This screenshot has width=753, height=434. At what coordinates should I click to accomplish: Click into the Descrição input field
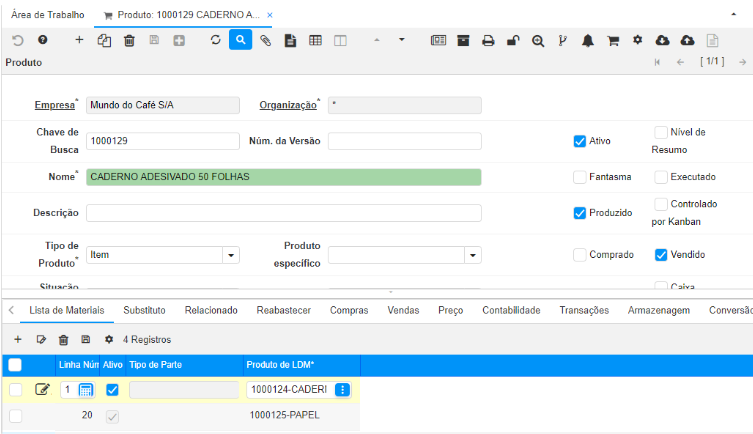point(283,213)
